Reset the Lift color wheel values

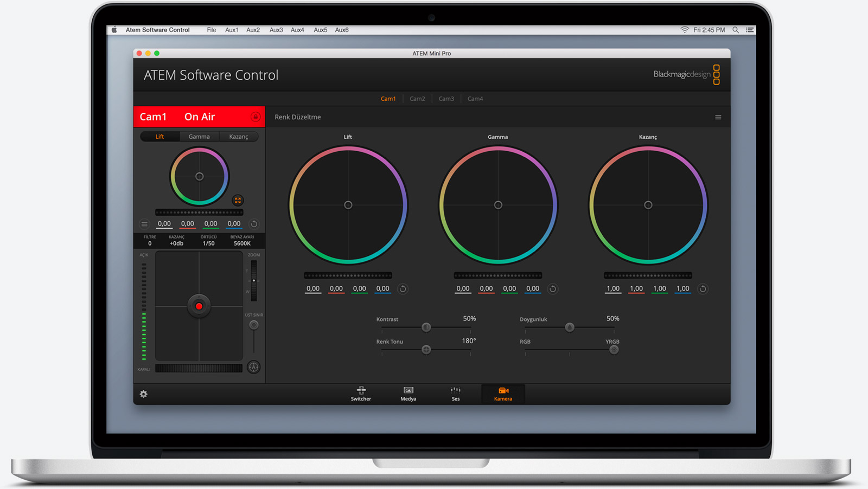402,289
